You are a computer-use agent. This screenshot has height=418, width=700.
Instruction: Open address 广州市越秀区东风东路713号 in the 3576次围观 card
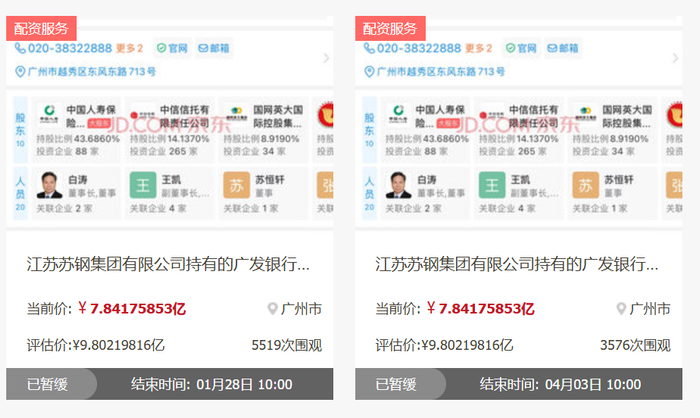435,71
